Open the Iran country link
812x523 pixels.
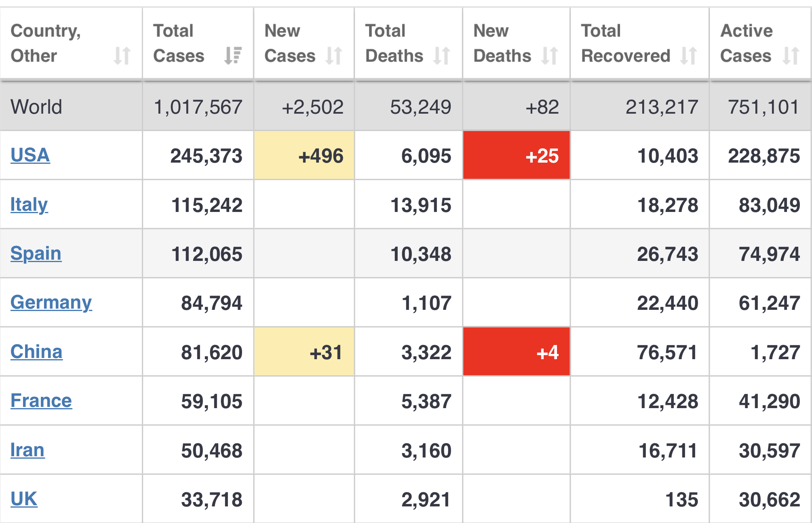click(27, 450)
